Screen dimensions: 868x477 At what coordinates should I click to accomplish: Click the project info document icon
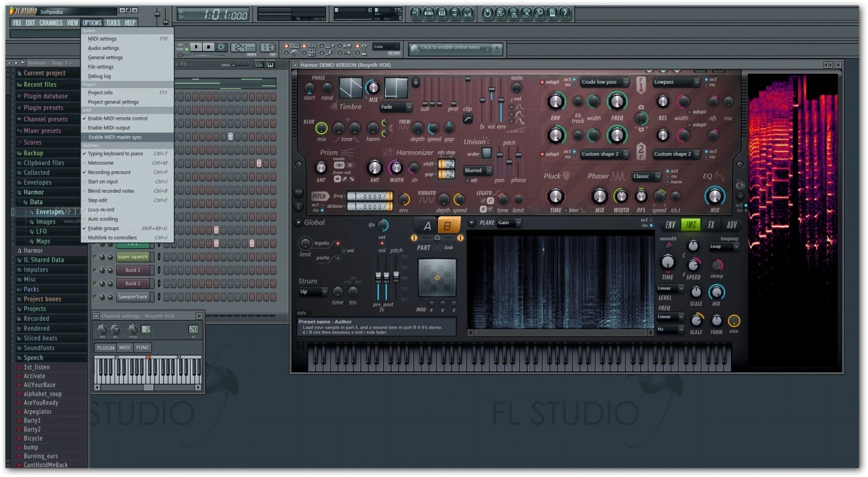tap(552, 13)
